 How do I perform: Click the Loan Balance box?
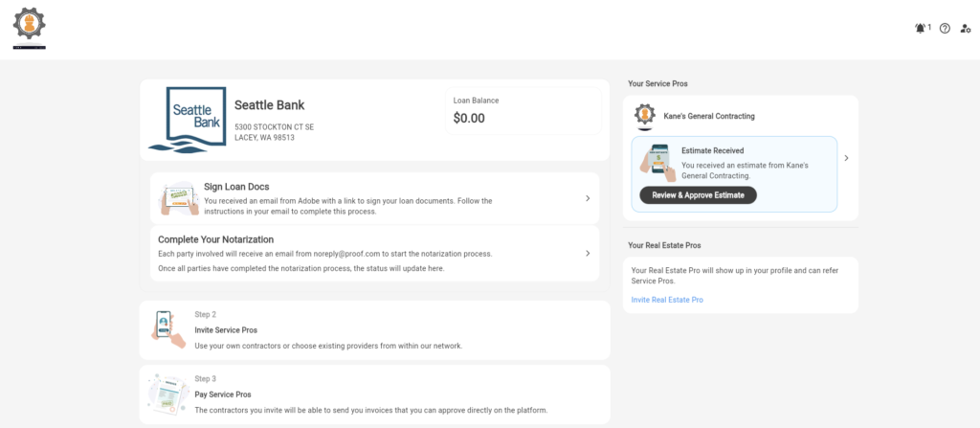pos(525,111)
